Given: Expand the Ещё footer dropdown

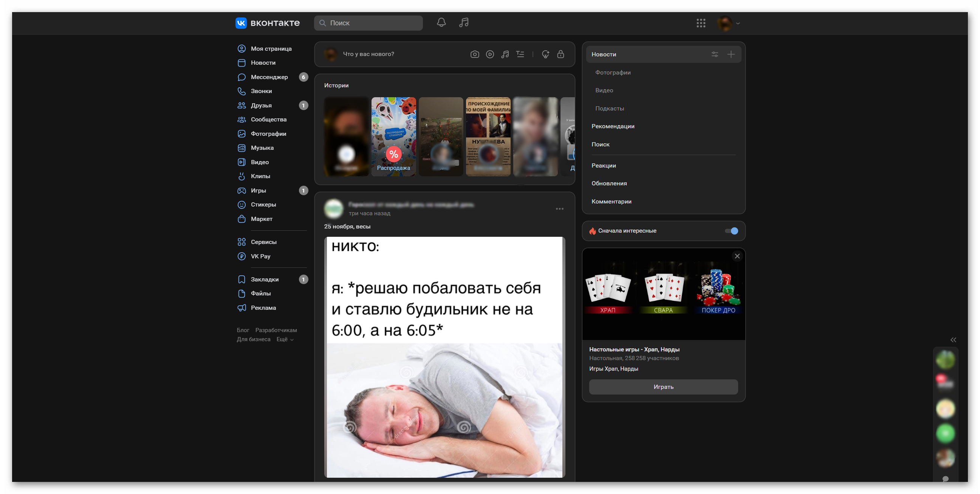Looking at the screenshot, I should [x=285, y=339].
